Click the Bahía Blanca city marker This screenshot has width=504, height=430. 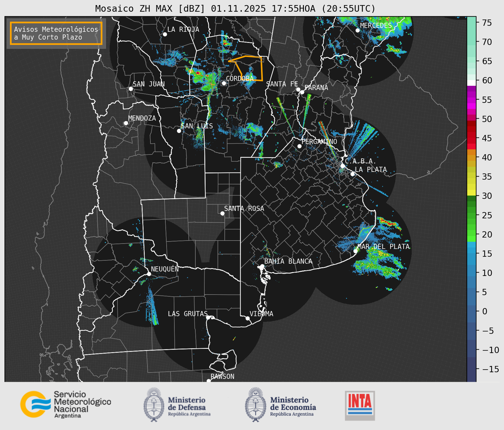point(262,266)
